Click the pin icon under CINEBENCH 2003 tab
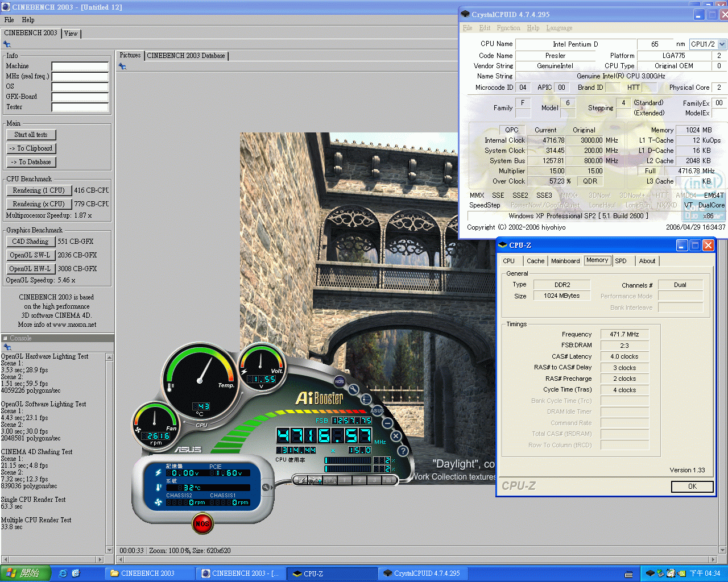This screenshot has height=582, width=728. pyautogui.click(x=7, y=44)
